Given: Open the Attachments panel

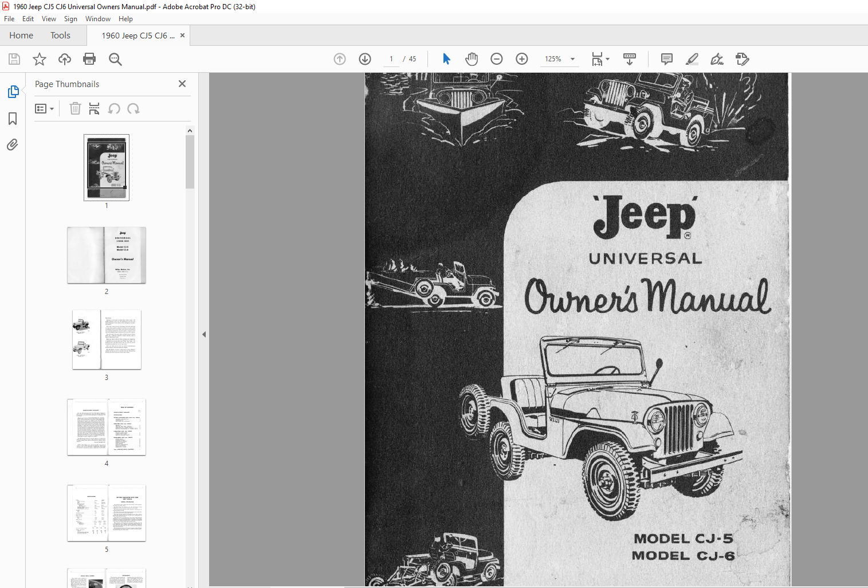Looking at the screenshot, I should (x=13, y=144).
